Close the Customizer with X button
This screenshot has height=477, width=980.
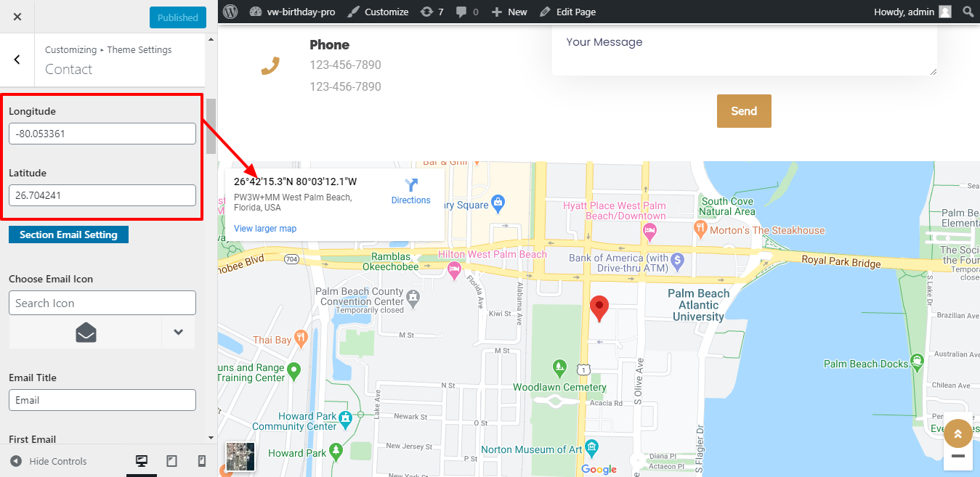pos(17,17)
